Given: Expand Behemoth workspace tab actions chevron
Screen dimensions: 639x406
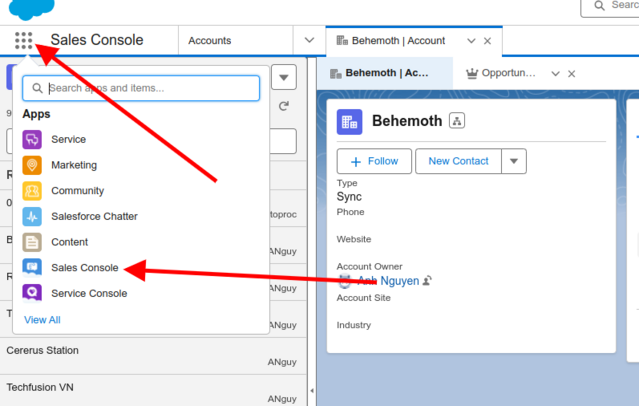Looking at the screenshot, I should (471, 41).
